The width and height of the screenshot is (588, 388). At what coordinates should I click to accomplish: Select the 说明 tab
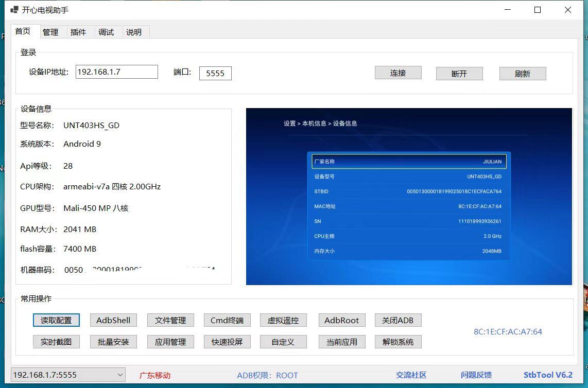134,32
